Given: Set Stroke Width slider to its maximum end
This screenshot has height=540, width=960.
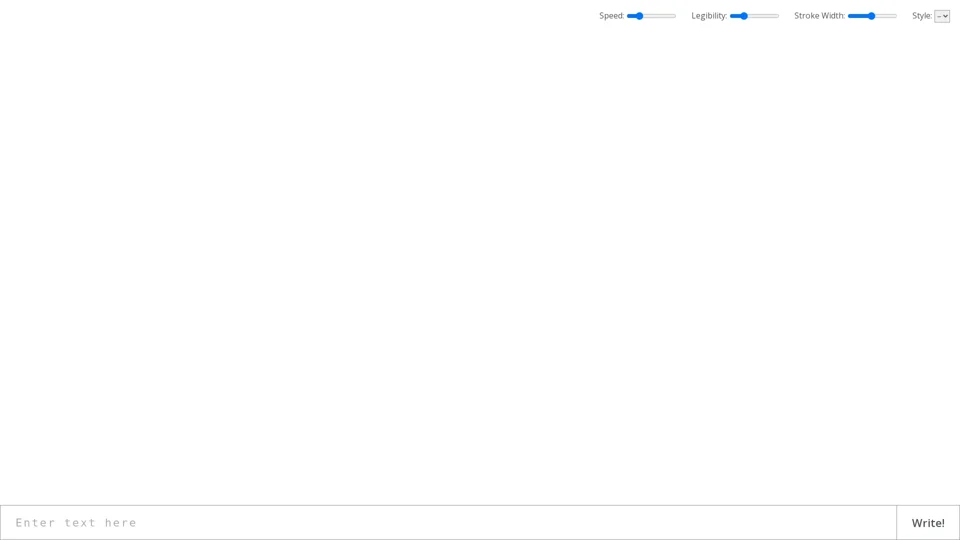Looking at the screenshot, I should coord(896,16).
